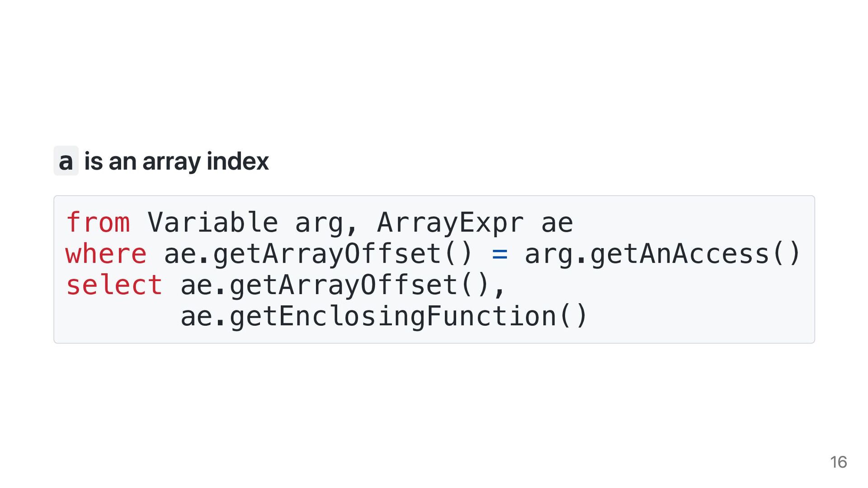
Task: Click the blue equals sign operator
Action: coord(500,254)
